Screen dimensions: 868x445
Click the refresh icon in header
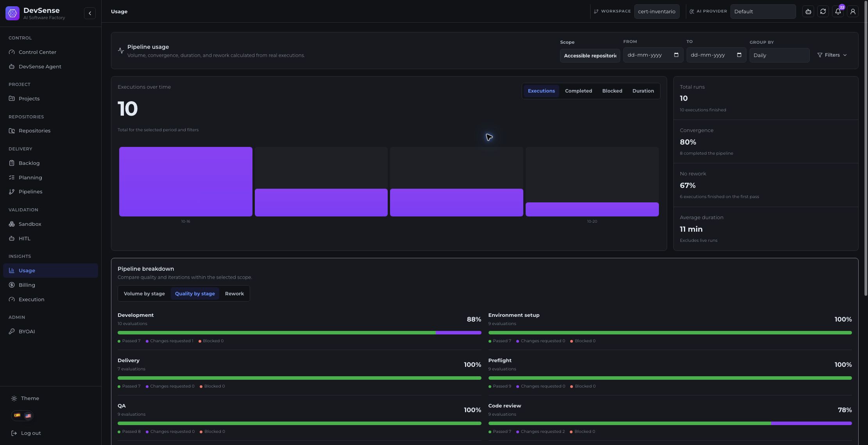click(x=823, y=11)
